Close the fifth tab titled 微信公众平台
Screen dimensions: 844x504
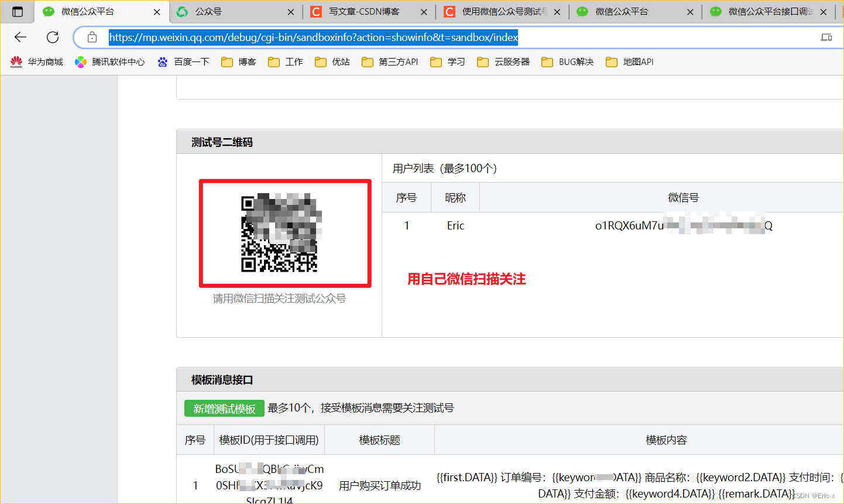point(690,12)
